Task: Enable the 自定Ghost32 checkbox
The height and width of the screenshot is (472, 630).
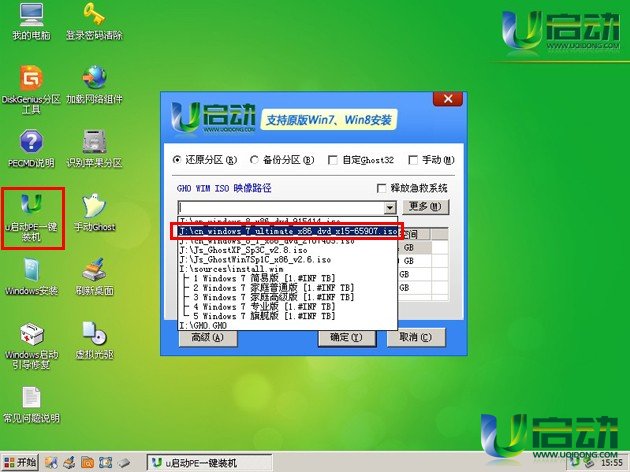Action: [x=333, y=160]
